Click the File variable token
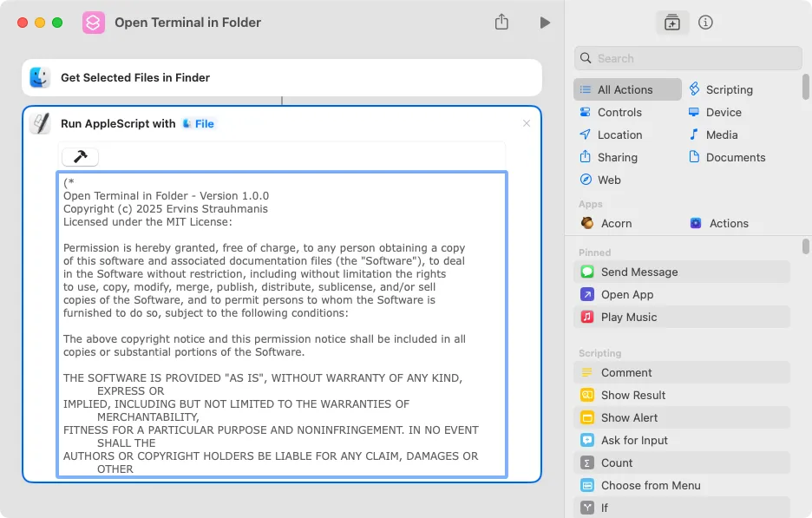This screenshot has width=812, height=518. 199,124
